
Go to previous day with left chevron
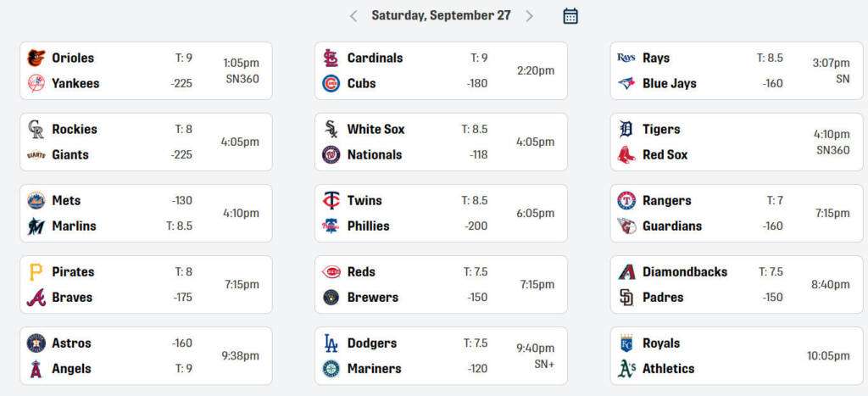(x=353, y=16)
